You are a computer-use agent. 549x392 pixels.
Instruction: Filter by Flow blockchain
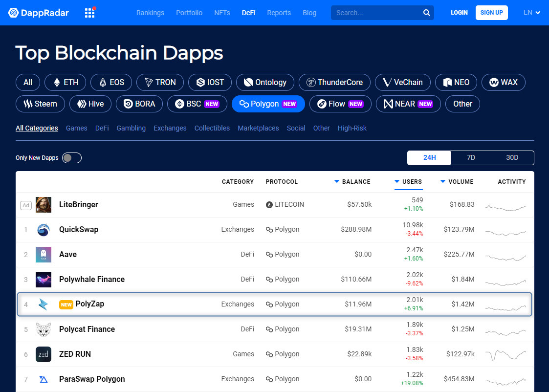click(340, 104)
